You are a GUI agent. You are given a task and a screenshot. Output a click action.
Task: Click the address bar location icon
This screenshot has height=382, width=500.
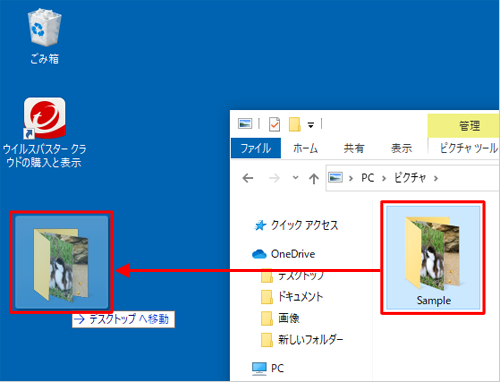pos(335,177)
